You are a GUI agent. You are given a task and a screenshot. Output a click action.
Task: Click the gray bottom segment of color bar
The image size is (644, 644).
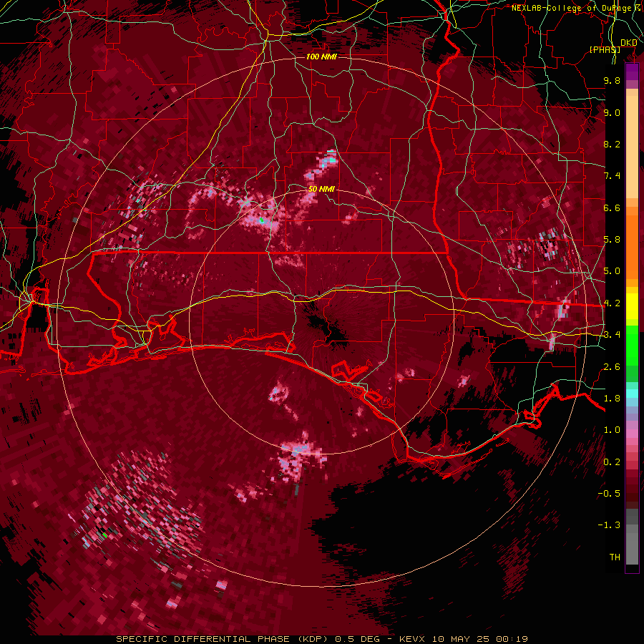pos(632,536)
